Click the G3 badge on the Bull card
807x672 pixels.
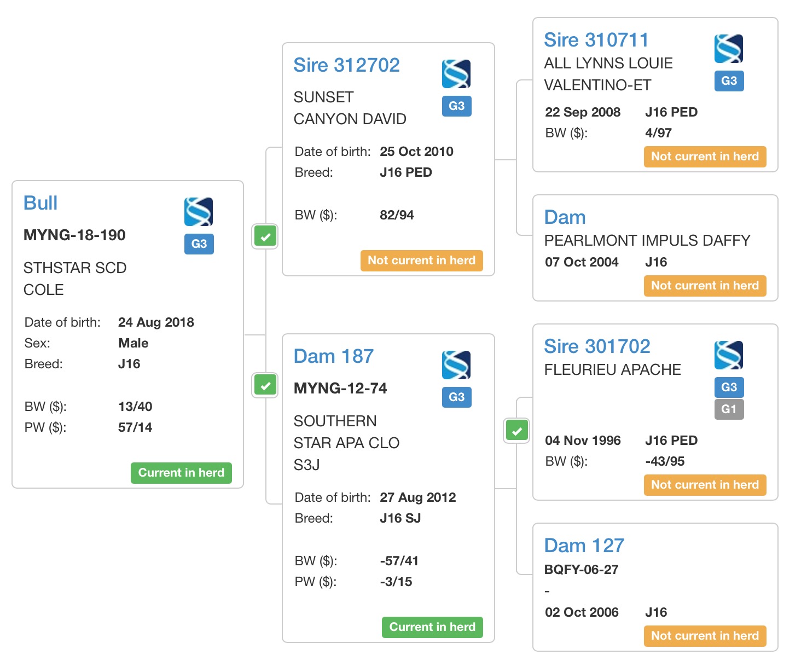pos(199,244)
